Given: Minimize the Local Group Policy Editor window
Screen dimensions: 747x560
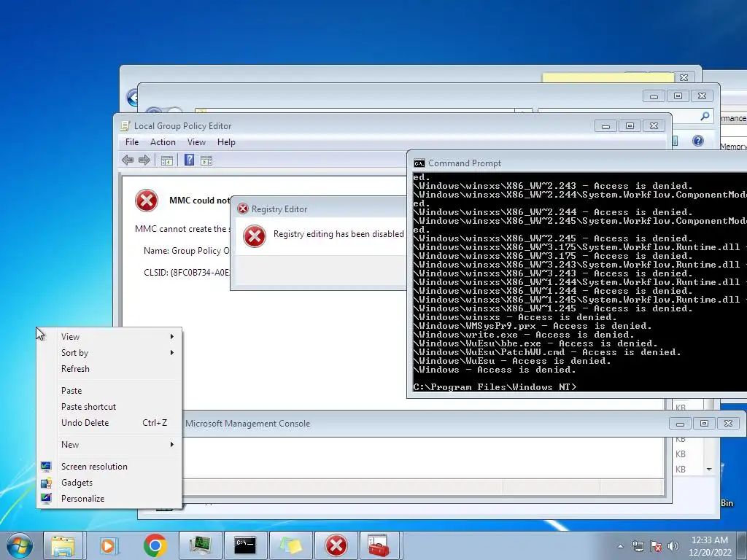Looking at the screenshot, I should (605, 126).
